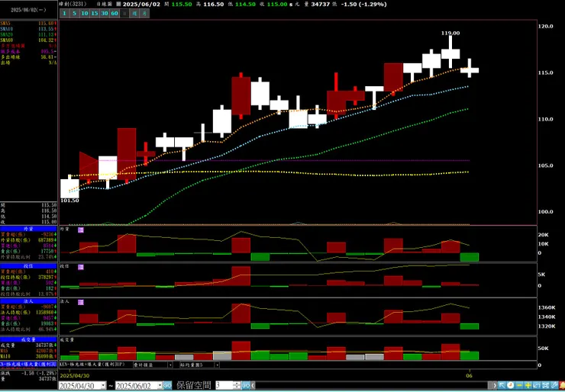Viewport: 565px width, 392px height.
Task: Click the 投信 blue panel header
Action: click(28, 266)
